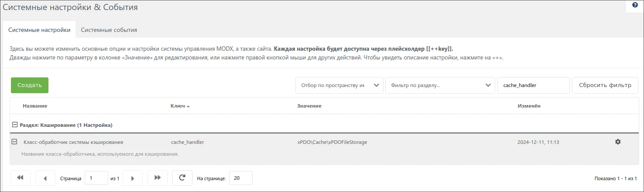This screenshot has width=644, height=192.
Task: Open the namespace filter dropdown
Action: [339, 85]
